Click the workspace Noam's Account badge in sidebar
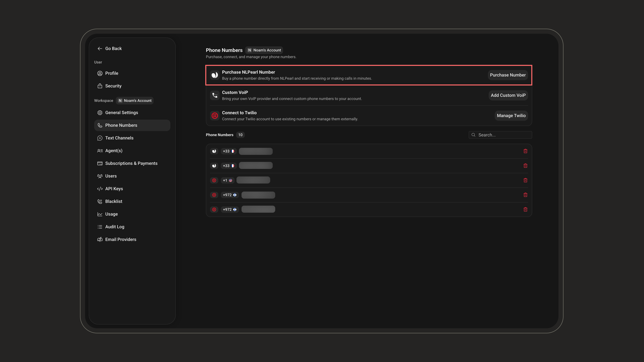 coord(135,100)
